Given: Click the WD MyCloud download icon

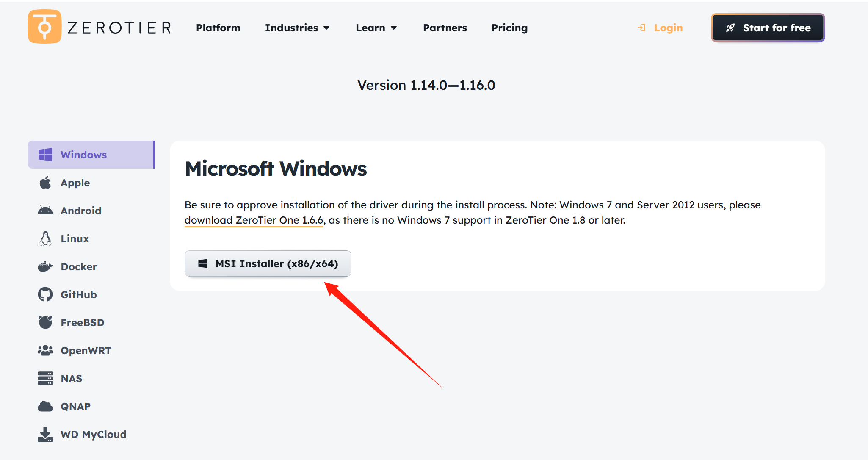Looking at the screenshot, I should click(x=45, y=434).
